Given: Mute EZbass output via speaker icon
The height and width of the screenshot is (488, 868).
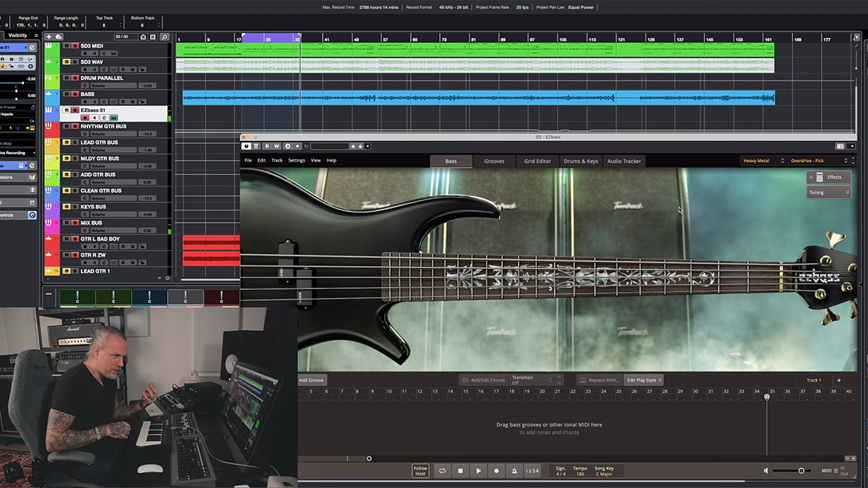Looking at the screenshot, I should point(766,471).
